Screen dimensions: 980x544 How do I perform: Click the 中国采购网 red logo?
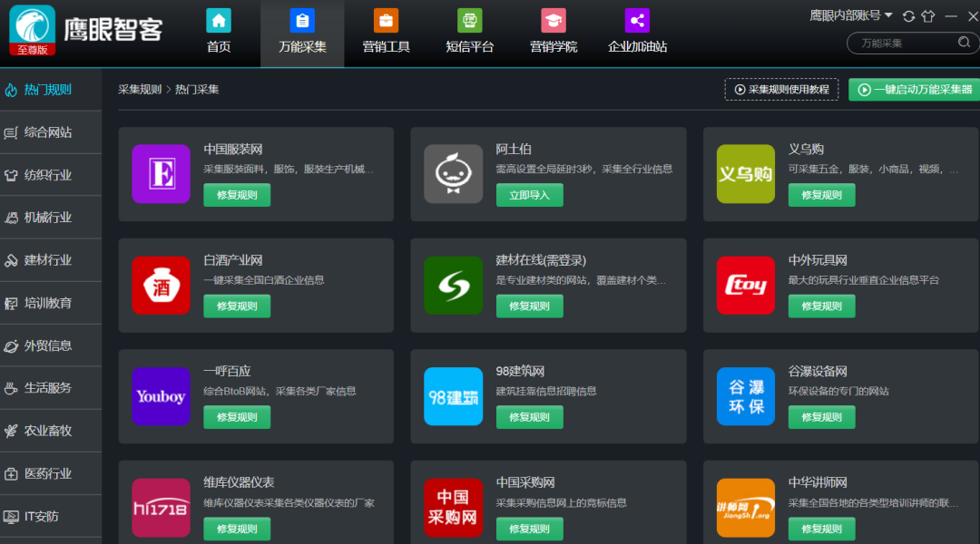pyautogui.click(x=453, y=508)
